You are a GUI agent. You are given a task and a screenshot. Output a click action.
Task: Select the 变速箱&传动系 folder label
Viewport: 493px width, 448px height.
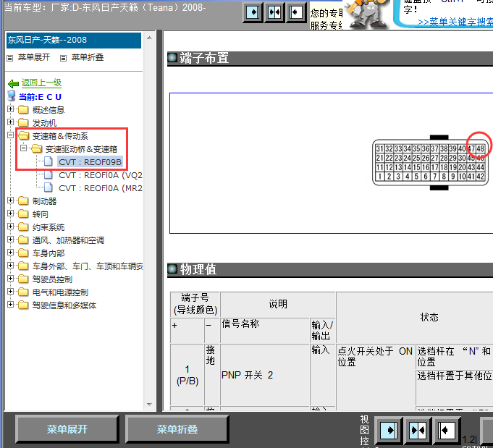(60, 136)
